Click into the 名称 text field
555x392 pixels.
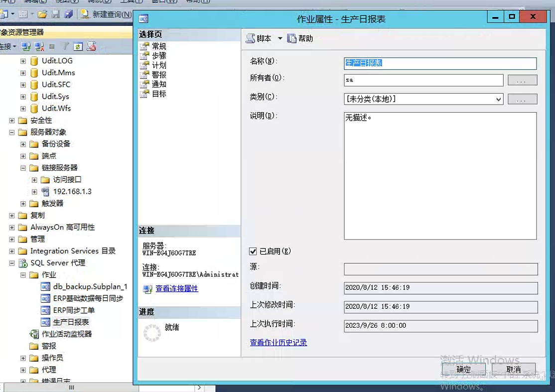coord(440,63)
